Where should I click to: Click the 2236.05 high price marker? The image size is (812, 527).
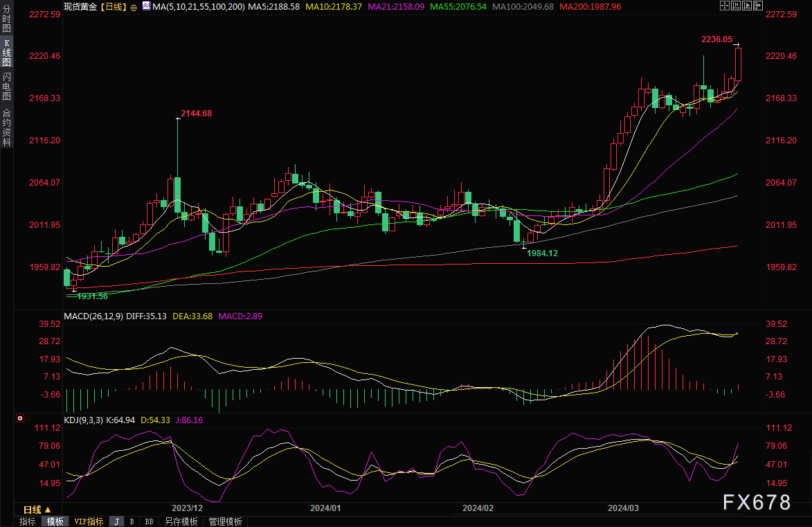pos(716,39)
